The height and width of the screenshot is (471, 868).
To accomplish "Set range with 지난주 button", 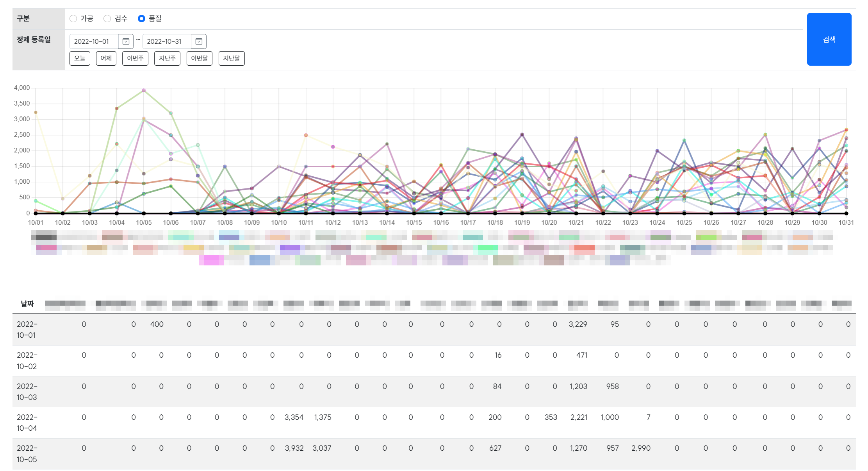I will [x=167, y=58].
